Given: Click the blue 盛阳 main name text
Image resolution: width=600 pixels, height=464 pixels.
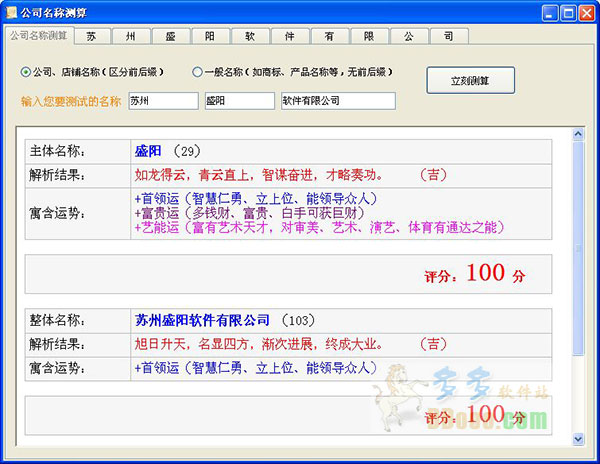Looking at the screenshot, I should (148, 151).
